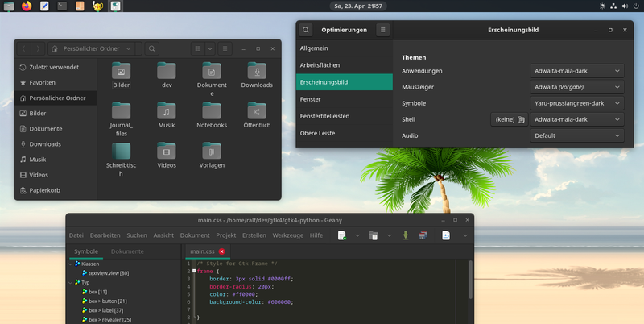Create a new file in Geany toolbar
644x324 pixels.
pyautogui.click(x=341, y=235)
